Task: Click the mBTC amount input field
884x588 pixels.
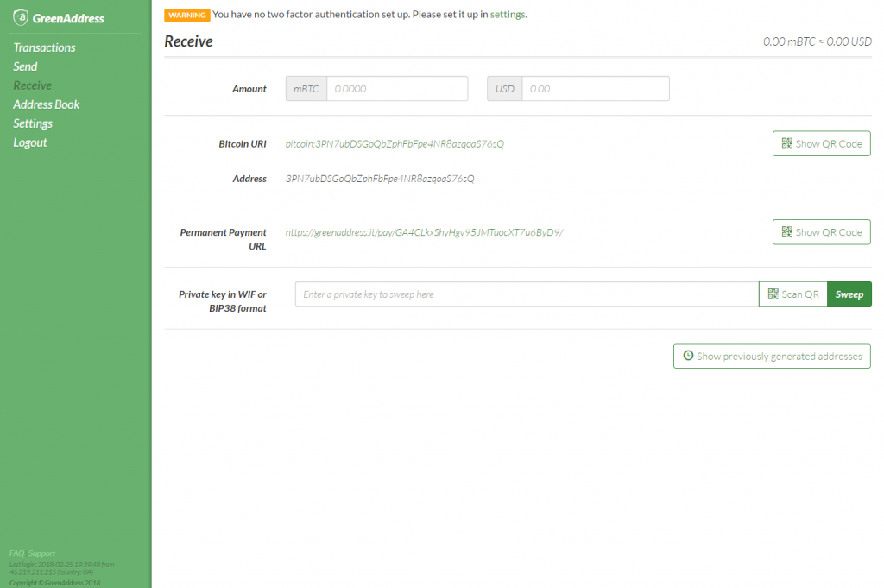Action: point(397,89)
